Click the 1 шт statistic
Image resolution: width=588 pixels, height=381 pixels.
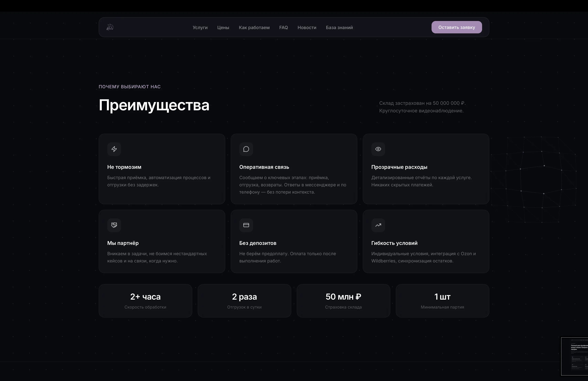point(442,297)
